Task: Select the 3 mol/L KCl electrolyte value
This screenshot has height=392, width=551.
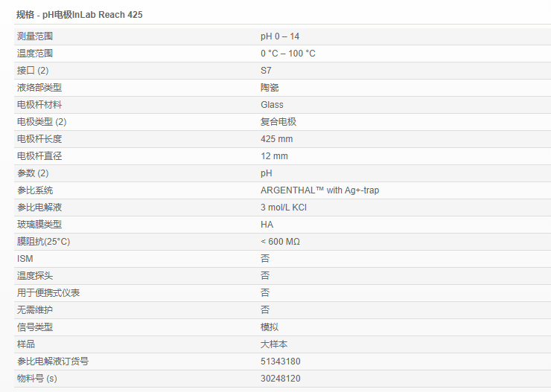Action: pos(284,208)
